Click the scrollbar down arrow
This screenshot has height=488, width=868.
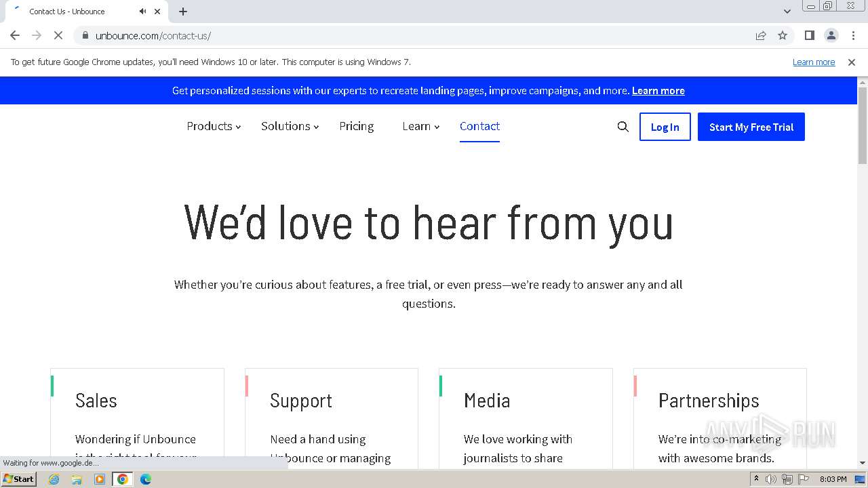point(863,463)
